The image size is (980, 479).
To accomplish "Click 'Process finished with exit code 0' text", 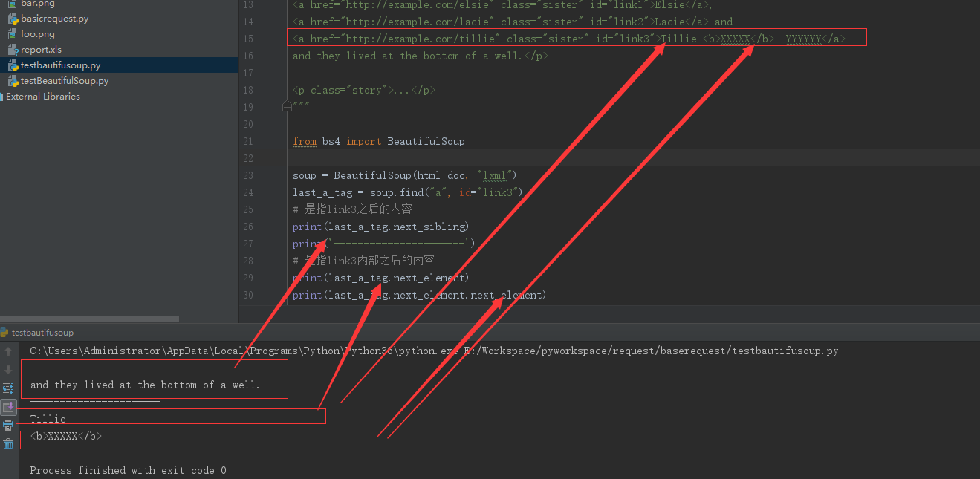I will 128,470.
